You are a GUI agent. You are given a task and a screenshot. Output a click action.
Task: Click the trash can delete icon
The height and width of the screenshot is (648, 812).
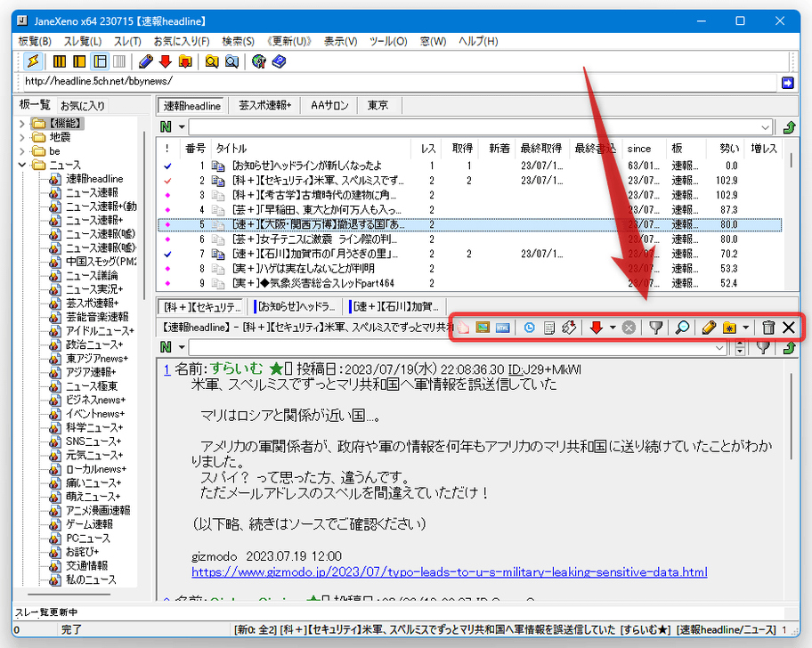(768, 327)
